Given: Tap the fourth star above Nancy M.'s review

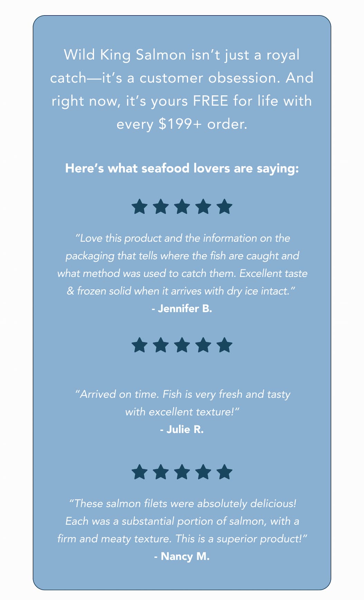Looking at the screenshot, I should pos(203,472).
